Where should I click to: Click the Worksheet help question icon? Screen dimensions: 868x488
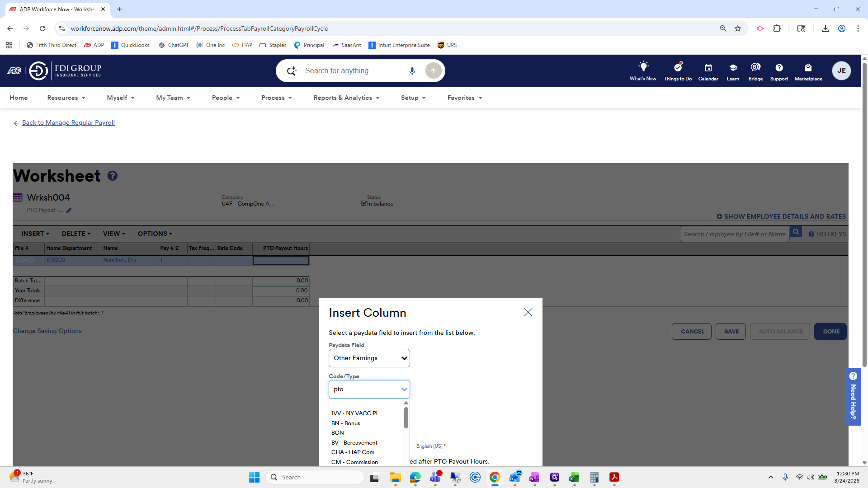[x=113, y=176]
